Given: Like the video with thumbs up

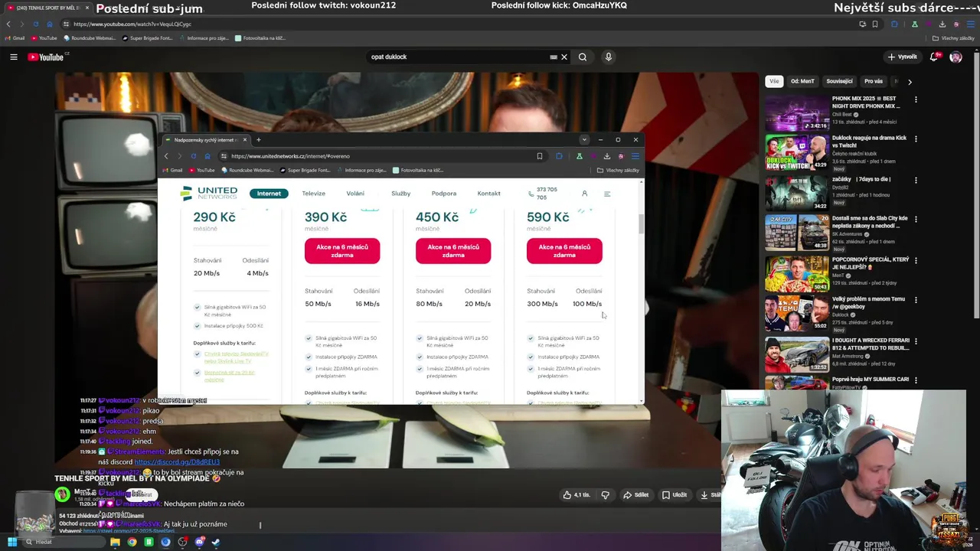Looking at the screenshot, I should coord(577,494).
